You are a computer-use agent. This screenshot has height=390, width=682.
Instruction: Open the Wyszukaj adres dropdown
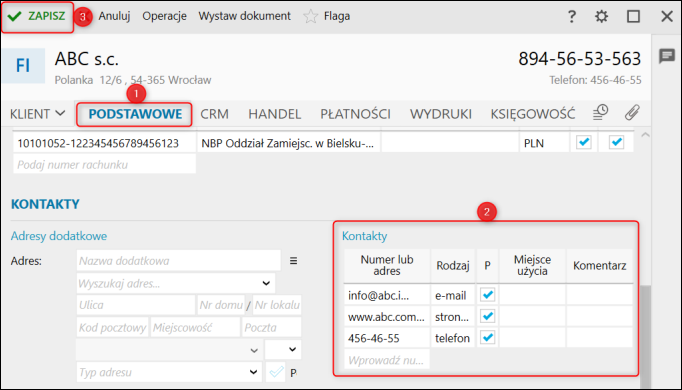pos(266,283)
